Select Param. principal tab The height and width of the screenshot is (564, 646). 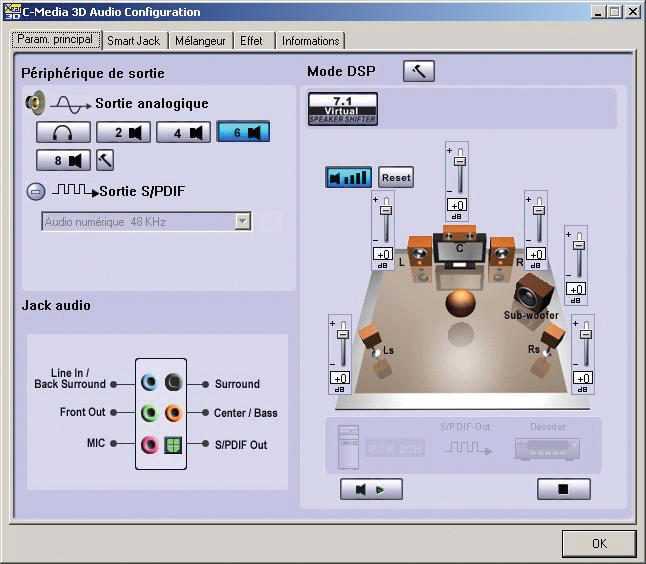click(x=55, y=40)
